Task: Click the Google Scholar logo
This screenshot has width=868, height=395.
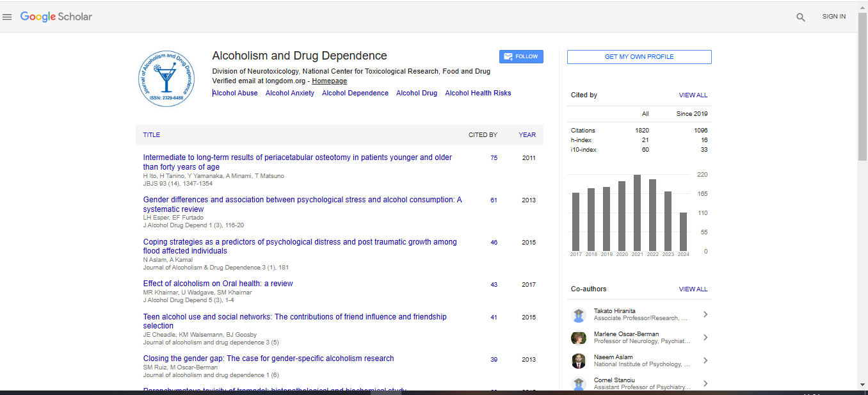Action: click(56, 17)
